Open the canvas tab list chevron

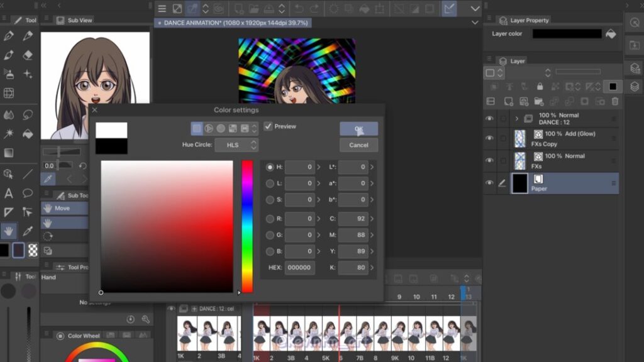point(475,23)
